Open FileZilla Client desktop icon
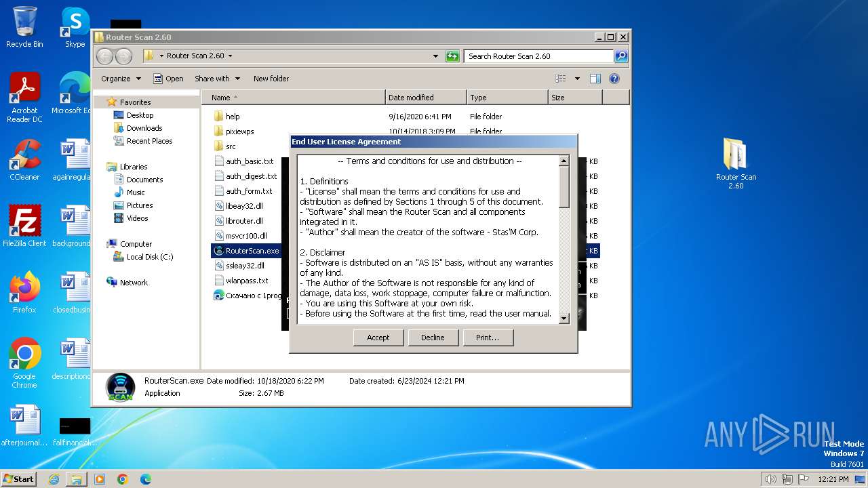Viewport: 868px width, 488px height. (24, 226)
